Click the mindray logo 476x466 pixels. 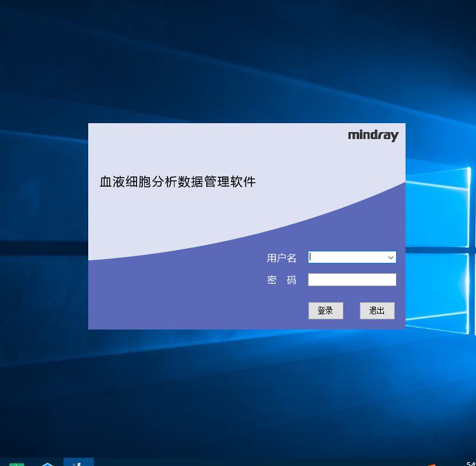(373, 135)
